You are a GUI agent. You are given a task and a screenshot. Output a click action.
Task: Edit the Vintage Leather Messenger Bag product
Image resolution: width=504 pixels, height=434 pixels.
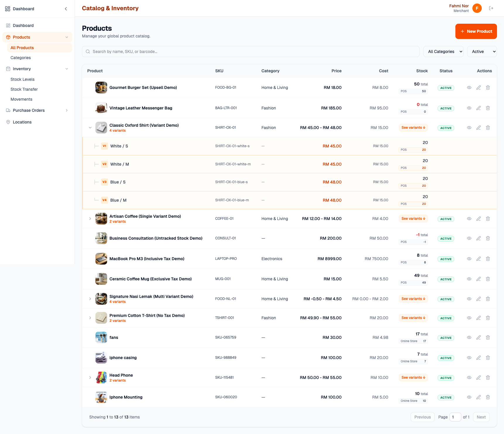click(479, 108)
